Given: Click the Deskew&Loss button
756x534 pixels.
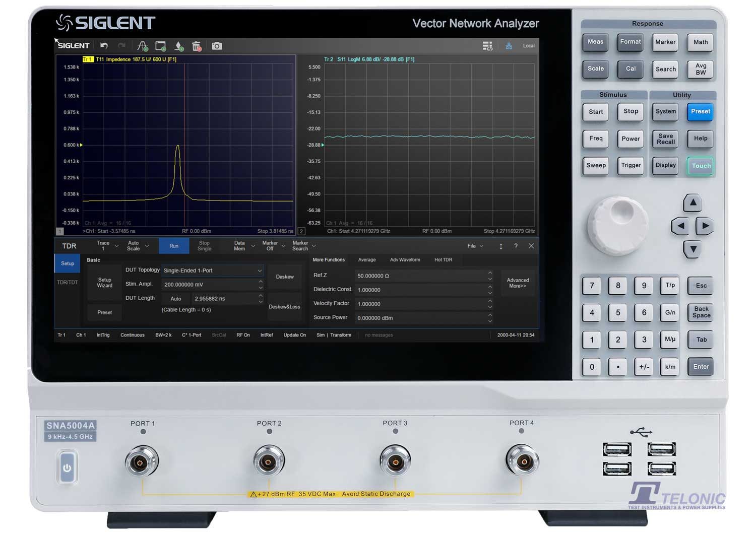Looking at the screenshot, I should click(x=285, y=307).
